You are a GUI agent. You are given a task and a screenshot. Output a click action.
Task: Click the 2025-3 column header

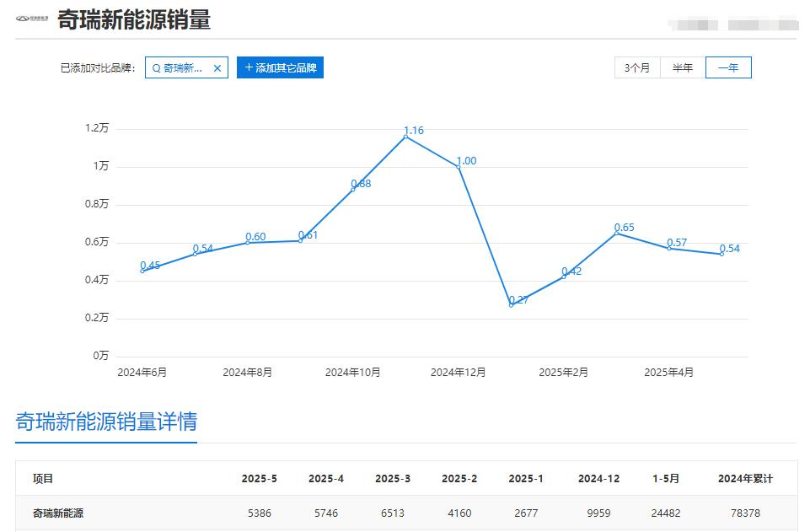point(393,479)
